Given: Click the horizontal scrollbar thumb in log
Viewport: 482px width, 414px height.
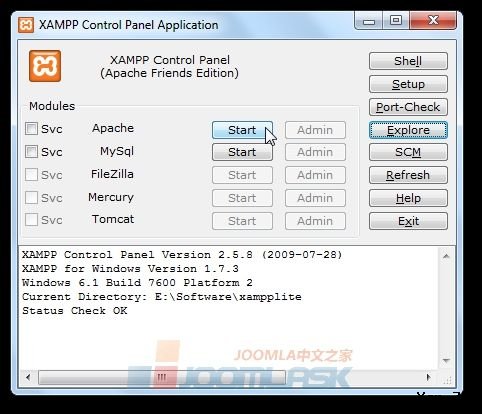Looking at the screenshot, I should pyautogui.click(x=162, y=378).
